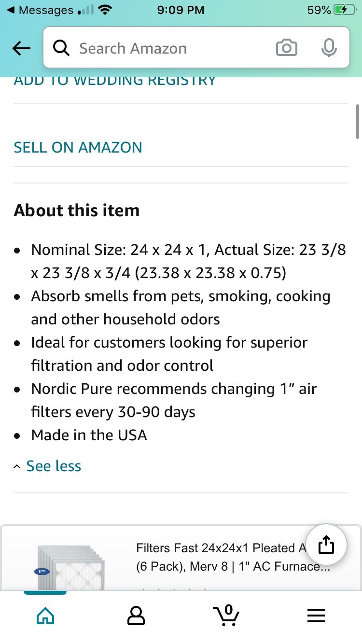Tap the About this item heading
362x644 pixels.
tap(77, 210)
